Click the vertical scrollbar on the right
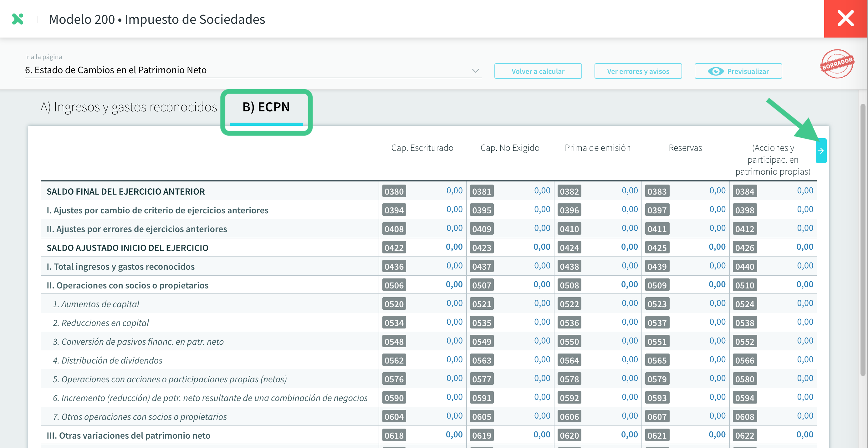The width and height of the screenshot is (868, 448). click(862, 239)
